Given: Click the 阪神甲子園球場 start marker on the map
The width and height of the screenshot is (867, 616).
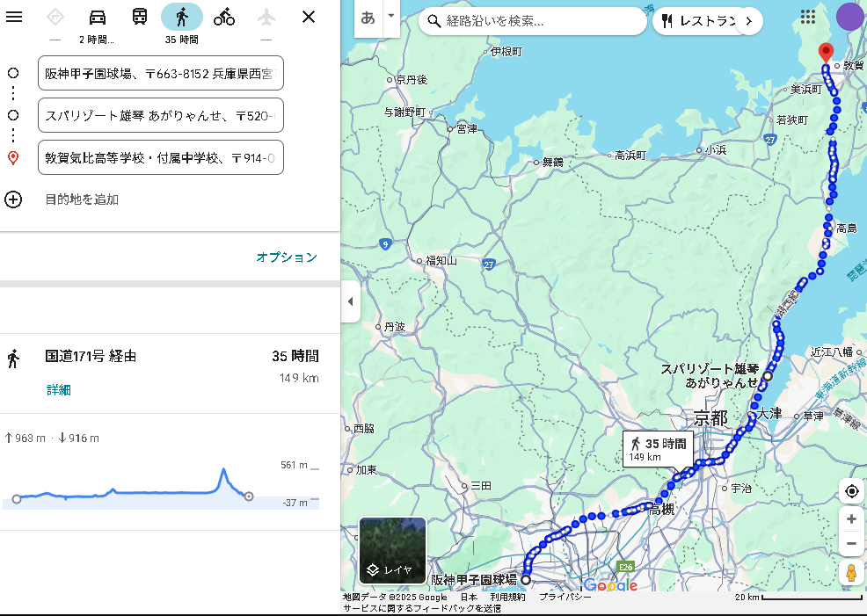Looking at the screenshot, I should click(526, 580).
